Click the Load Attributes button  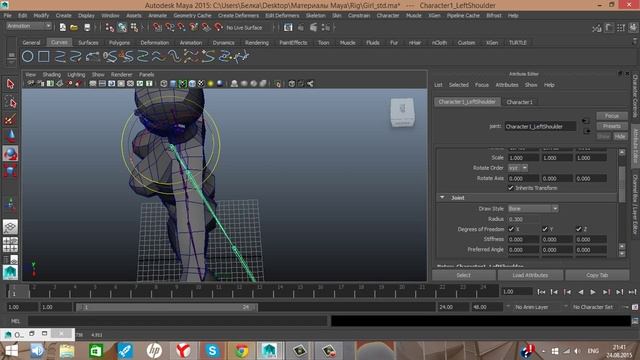click(x=530, y=275)
